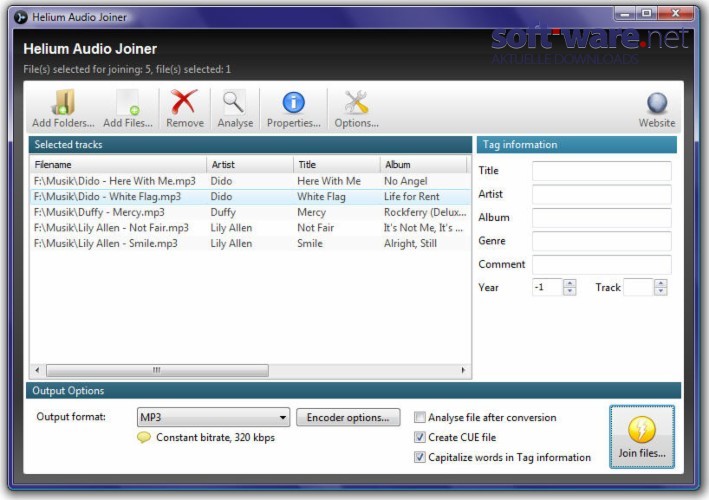Click the Not Fair title cell
This screenshot has width=709, height=500.
(x=316, y=228)
